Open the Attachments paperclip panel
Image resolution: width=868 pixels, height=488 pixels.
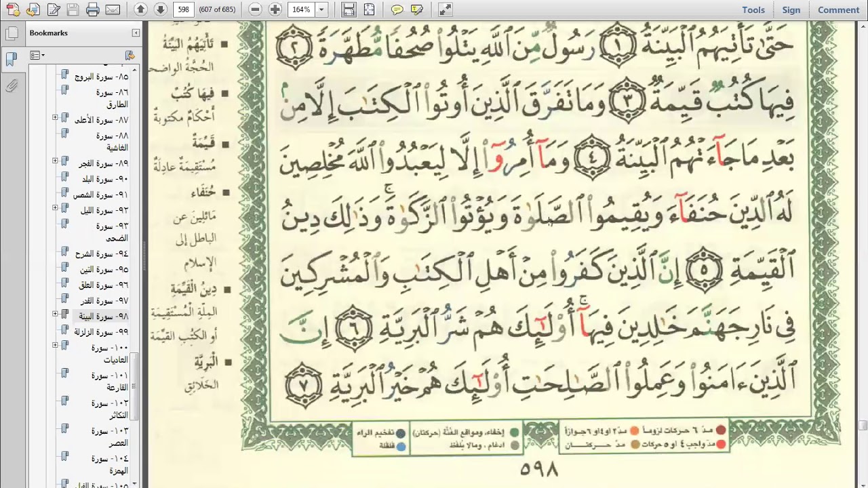(11, 86)
